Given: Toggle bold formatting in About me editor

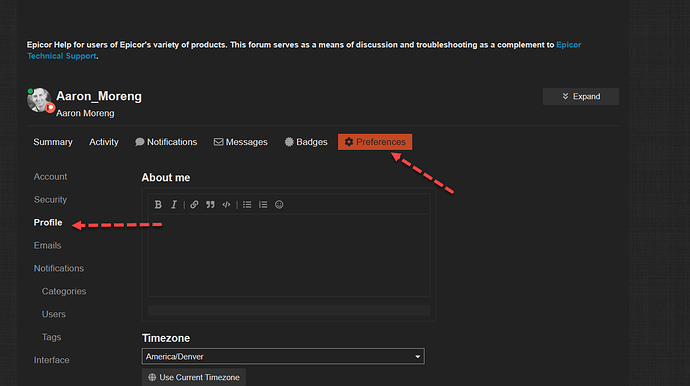Looking at the screenshot, I should point(158,205).
